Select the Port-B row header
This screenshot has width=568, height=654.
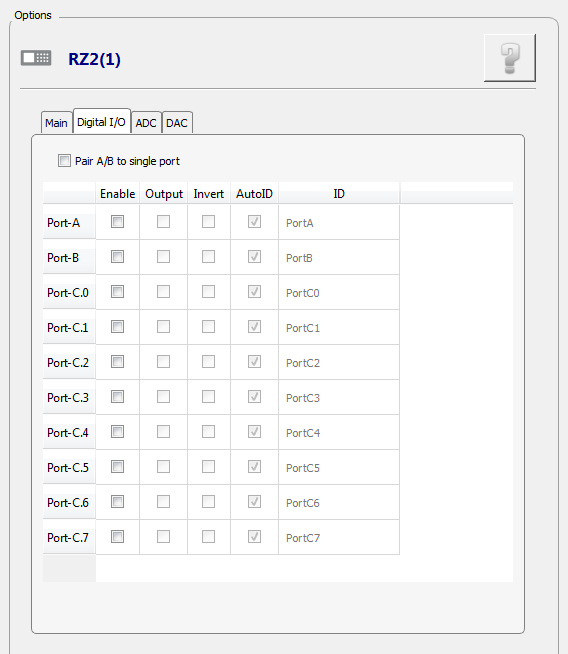pos(69,257)
